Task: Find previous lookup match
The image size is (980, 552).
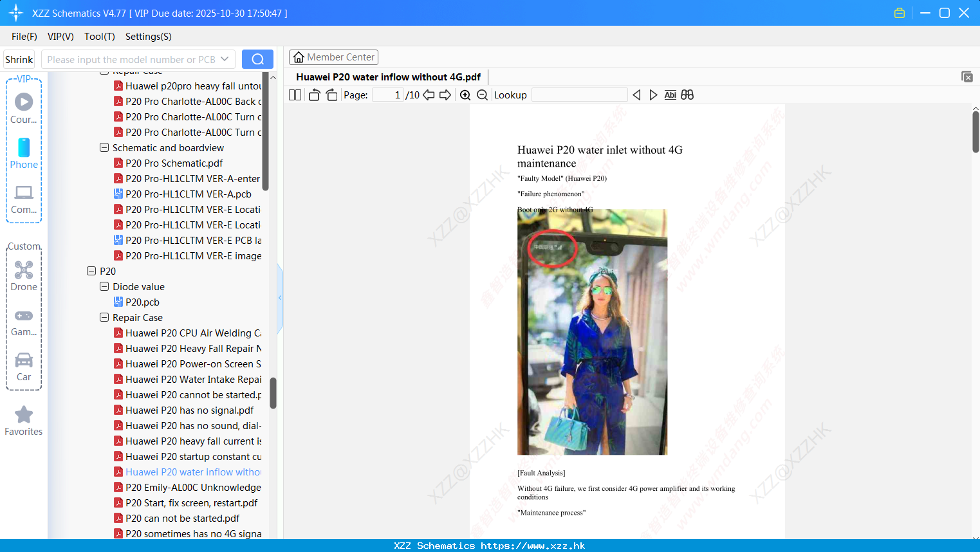Action: 636,95
